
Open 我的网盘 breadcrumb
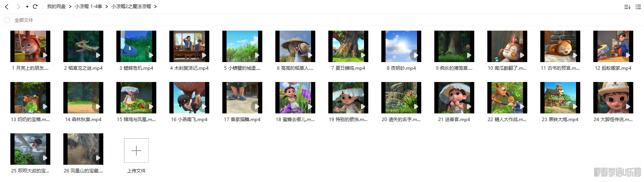point(56,7)
